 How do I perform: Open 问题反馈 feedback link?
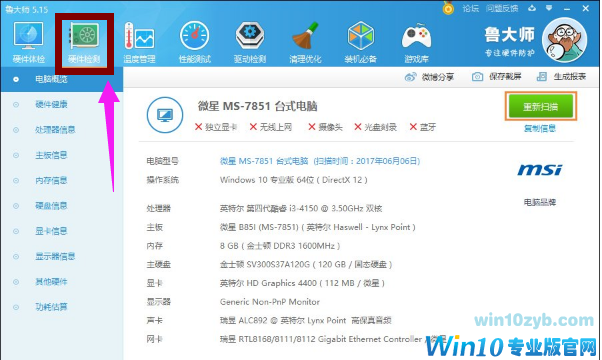click(502, 8)
